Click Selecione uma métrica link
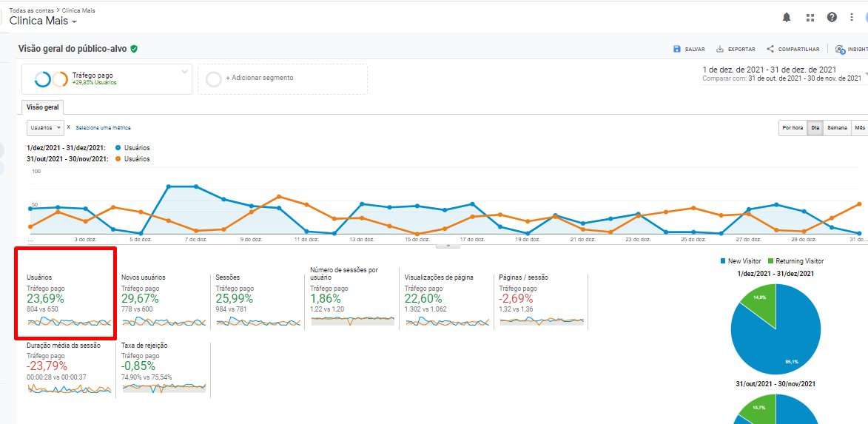 pos(103,128)
